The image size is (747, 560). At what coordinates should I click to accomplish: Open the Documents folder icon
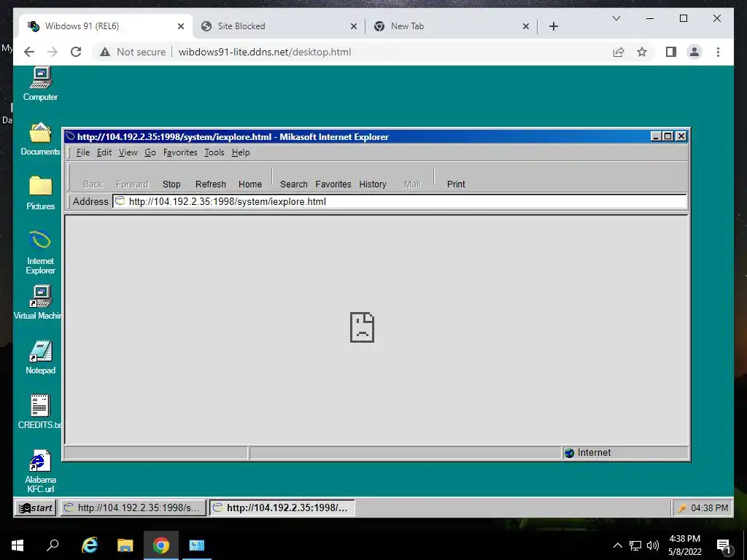point(41,133)
